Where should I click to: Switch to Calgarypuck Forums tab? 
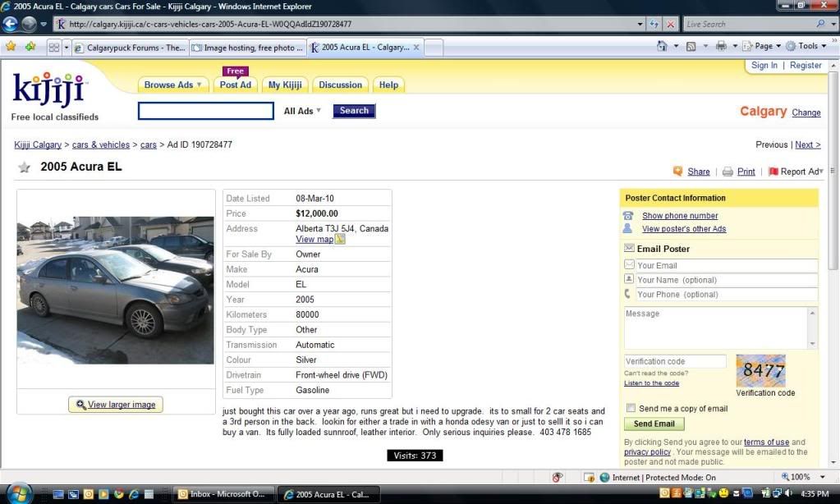tap(130, 48)
